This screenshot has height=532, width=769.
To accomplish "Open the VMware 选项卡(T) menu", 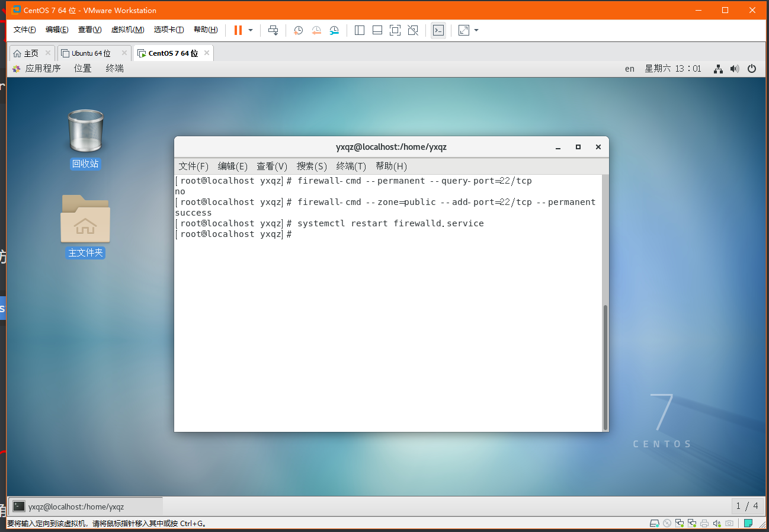I will (x=169, y=30).
